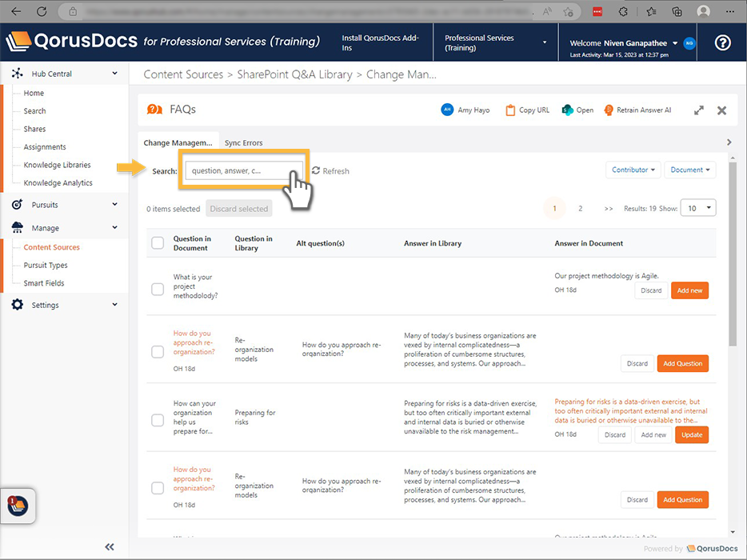Open the floating QorusDocs notification widget
Viewport: 747px width, 560px height.
pos(18,505)
